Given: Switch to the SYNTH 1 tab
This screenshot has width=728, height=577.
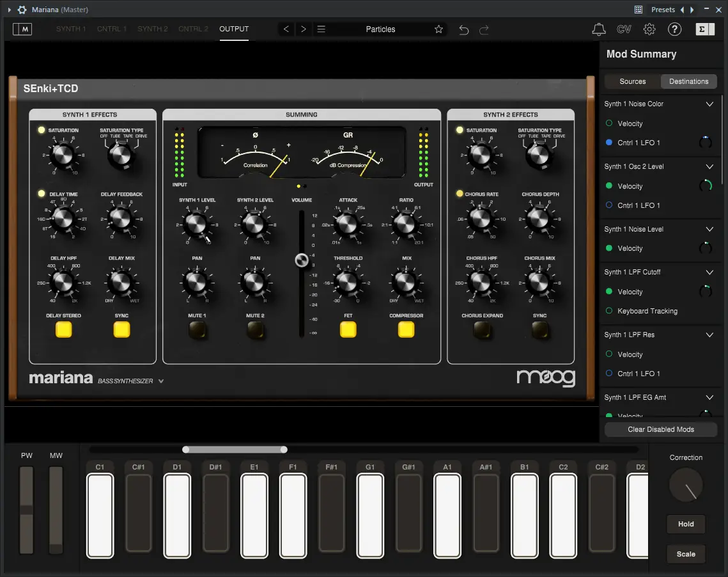Looking at the screenshot, I should pyautogui.click(x=71, y=29).
